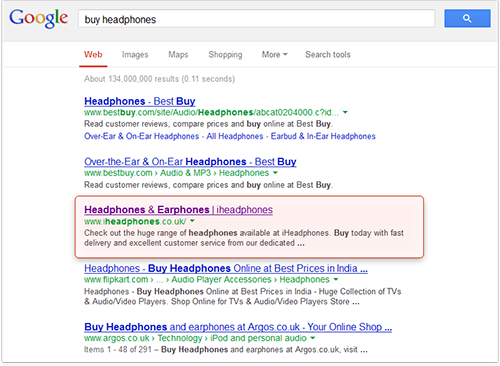Expand arrow beside flipkart.com URL
The height and width of the screenshot is (366, 500).
336,279
